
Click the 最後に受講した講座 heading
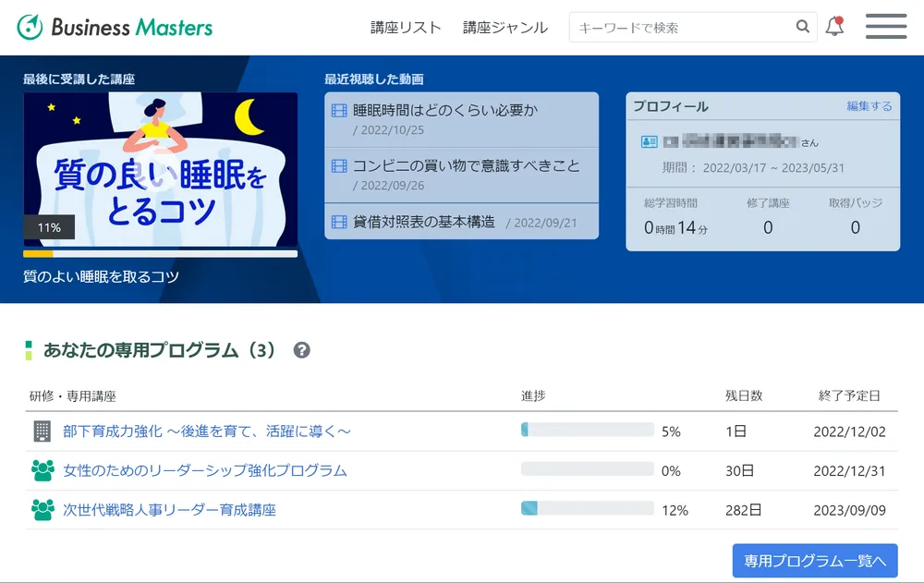click(x=79, y=79)
